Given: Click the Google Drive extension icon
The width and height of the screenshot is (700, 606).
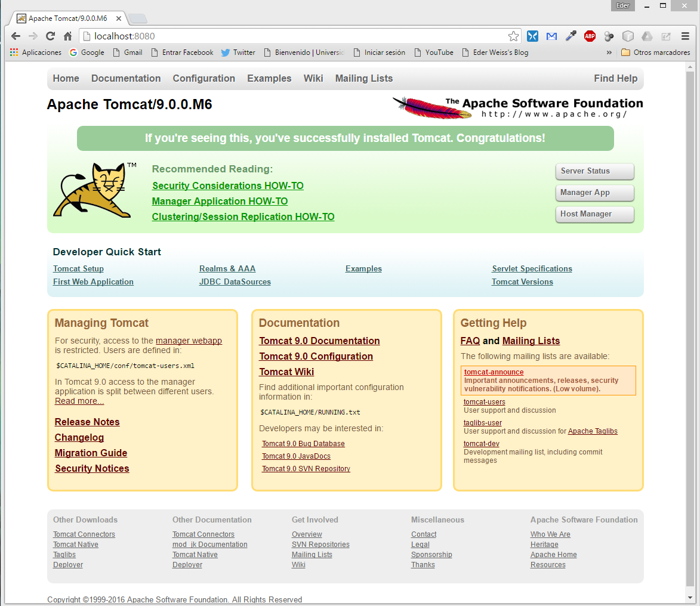Looking at the screenshot, I should (647, 36).
